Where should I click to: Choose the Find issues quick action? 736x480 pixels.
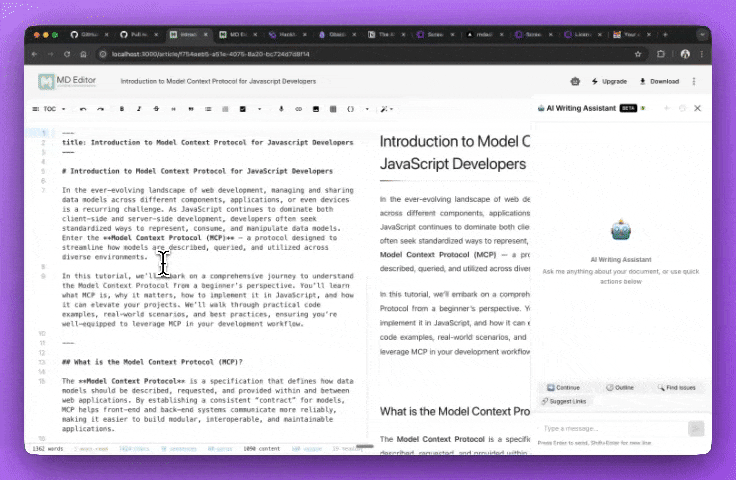point(676,387)
